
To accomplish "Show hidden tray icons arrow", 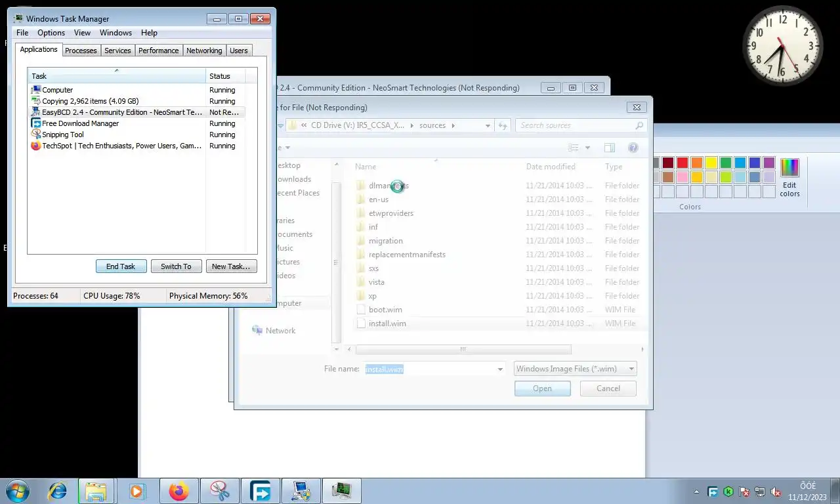I will click(x=696, y=492).
